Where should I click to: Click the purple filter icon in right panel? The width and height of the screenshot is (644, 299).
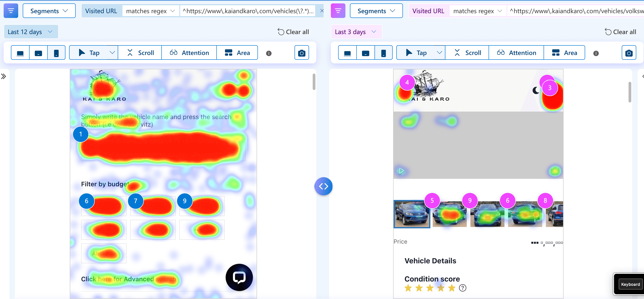(338, 11)
